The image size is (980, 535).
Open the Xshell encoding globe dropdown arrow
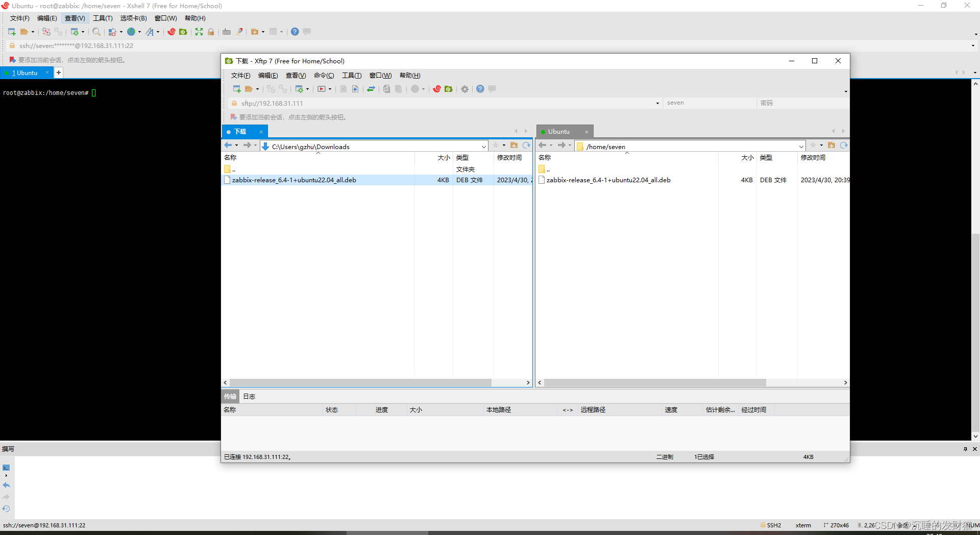point(139,32)
